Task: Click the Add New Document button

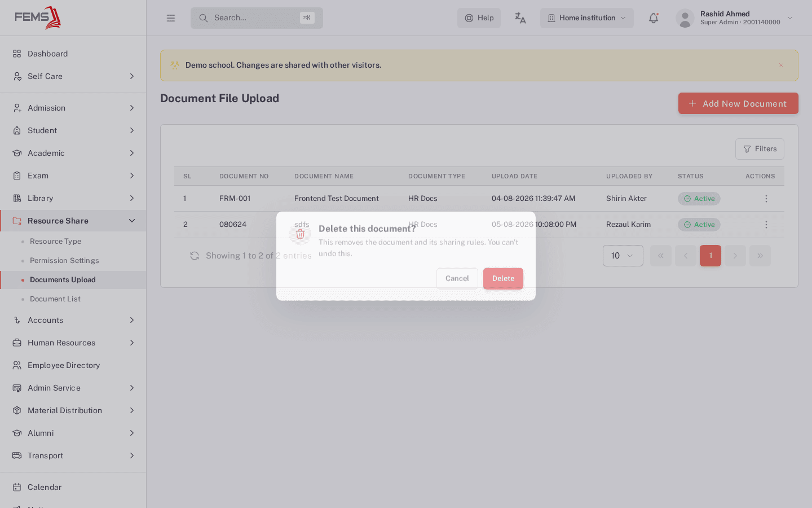Action: point(738,103)
